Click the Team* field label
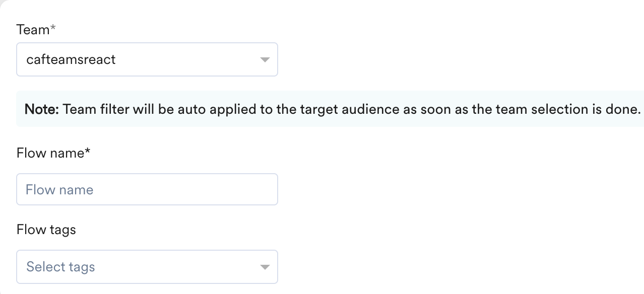This screenshot has height=294, width=644. [36, 30]
